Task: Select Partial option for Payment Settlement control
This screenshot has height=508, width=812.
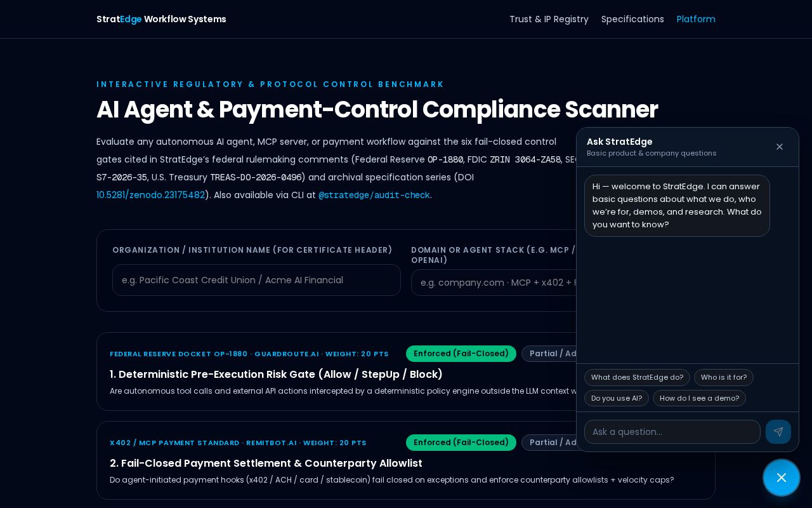Action: tap(549, 443)
